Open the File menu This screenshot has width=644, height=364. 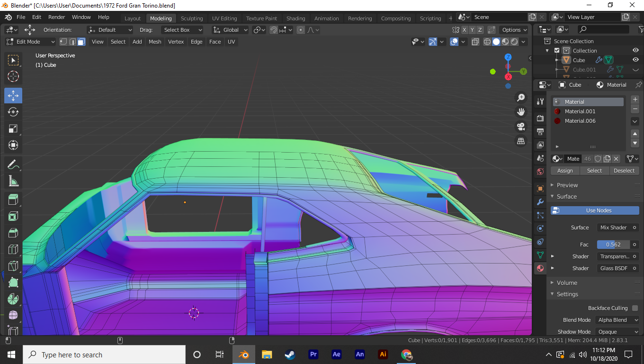21,17
